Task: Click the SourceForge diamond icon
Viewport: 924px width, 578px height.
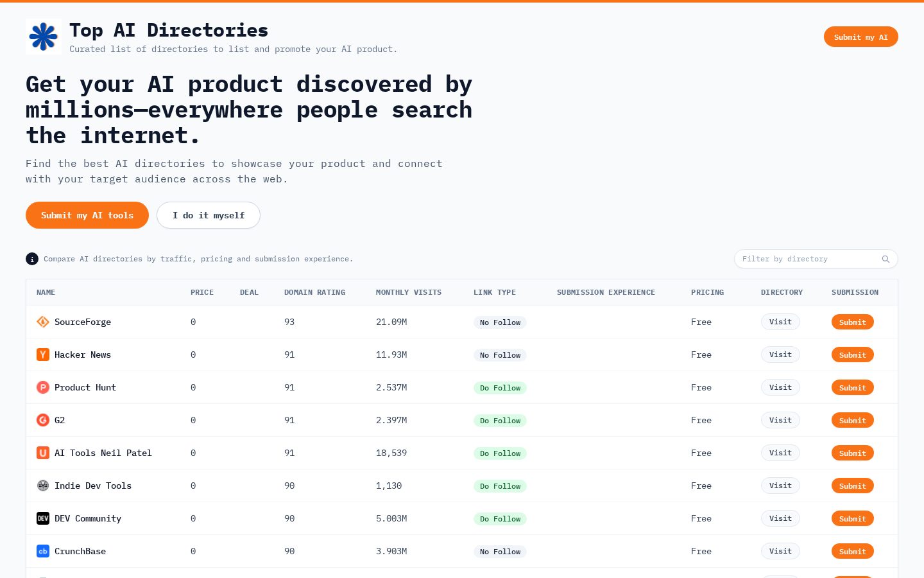Action: click(43, 322)
